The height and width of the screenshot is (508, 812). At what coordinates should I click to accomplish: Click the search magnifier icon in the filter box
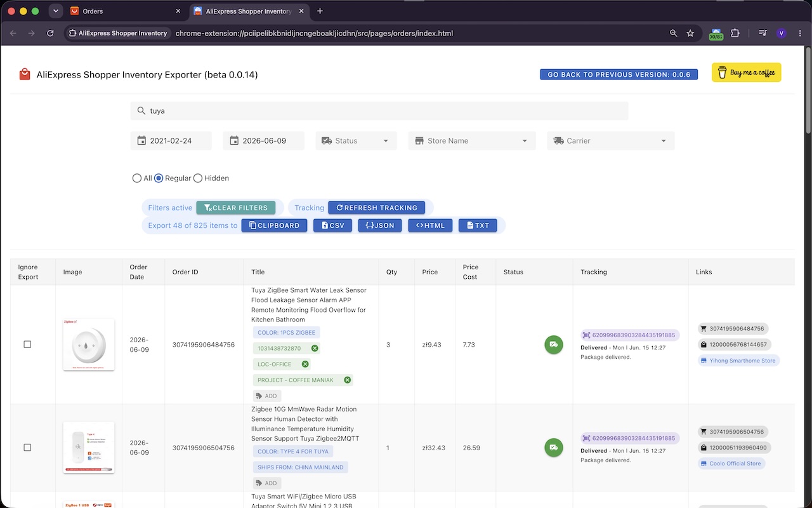[141, 110]
